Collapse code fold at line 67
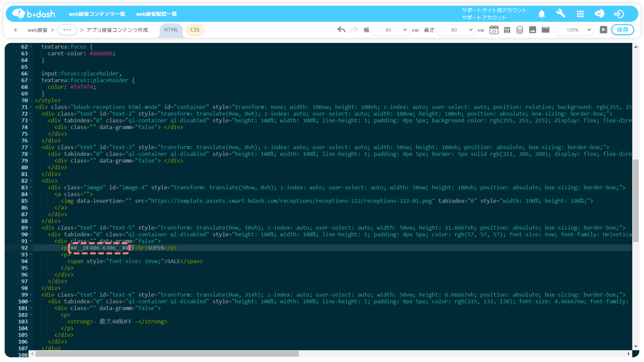This screenshot has height=362, width=644. click(x=31, y=80)
